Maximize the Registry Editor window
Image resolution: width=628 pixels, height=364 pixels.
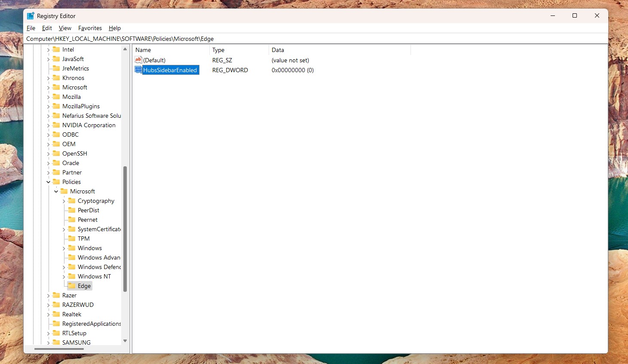(x=575, y=15)
